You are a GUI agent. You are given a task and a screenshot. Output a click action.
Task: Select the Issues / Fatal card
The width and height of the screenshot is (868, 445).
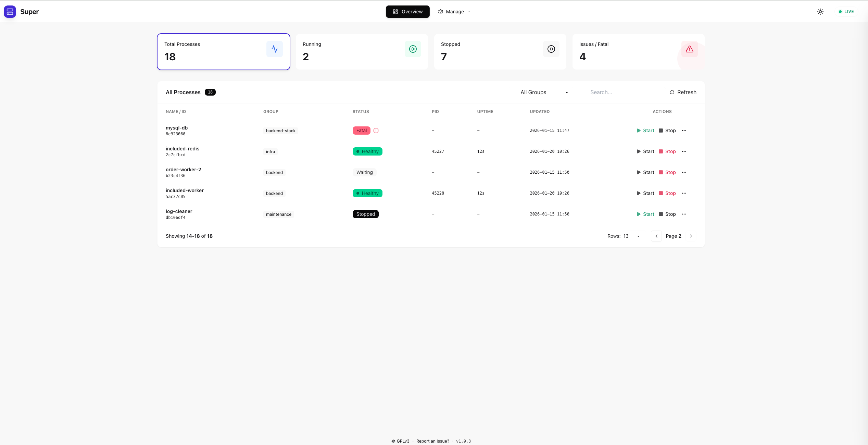click(x=639, y=52)
